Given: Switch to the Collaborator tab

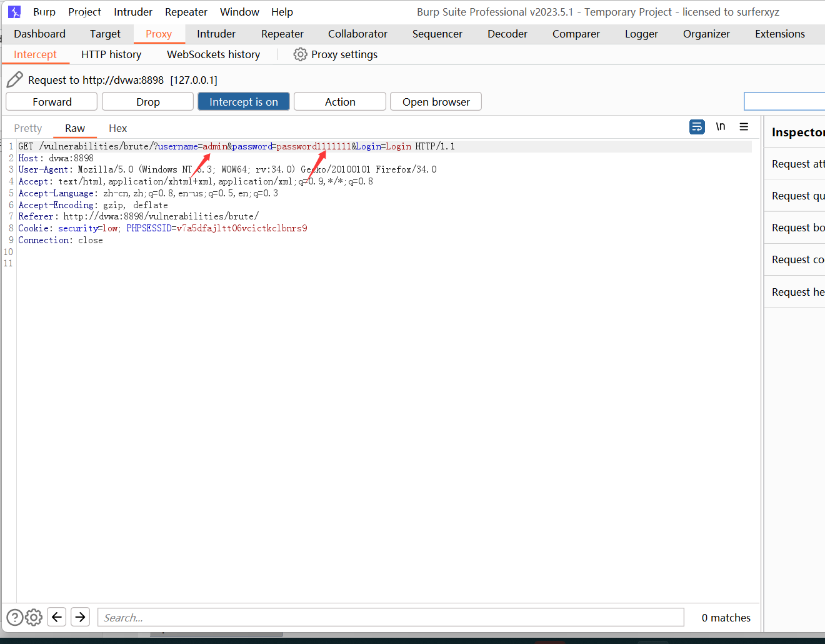Looking at the screenshot, I should pyautogui.click(x=357, y=34).
